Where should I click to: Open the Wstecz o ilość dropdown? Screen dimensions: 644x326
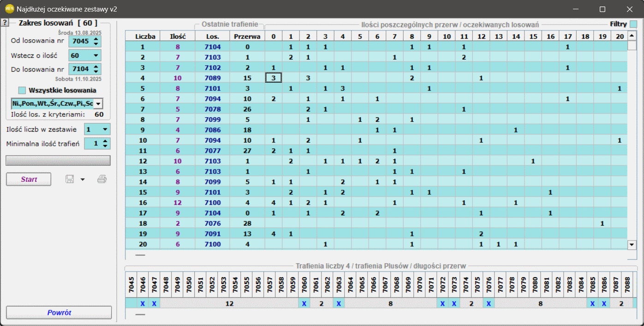(x=96, y=55)
